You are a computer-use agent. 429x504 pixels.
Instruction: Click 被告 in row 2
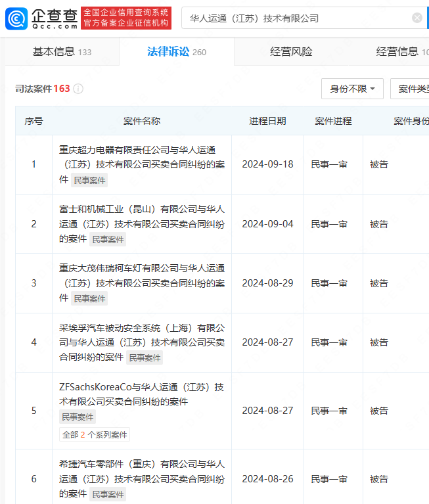coord(379,224)
